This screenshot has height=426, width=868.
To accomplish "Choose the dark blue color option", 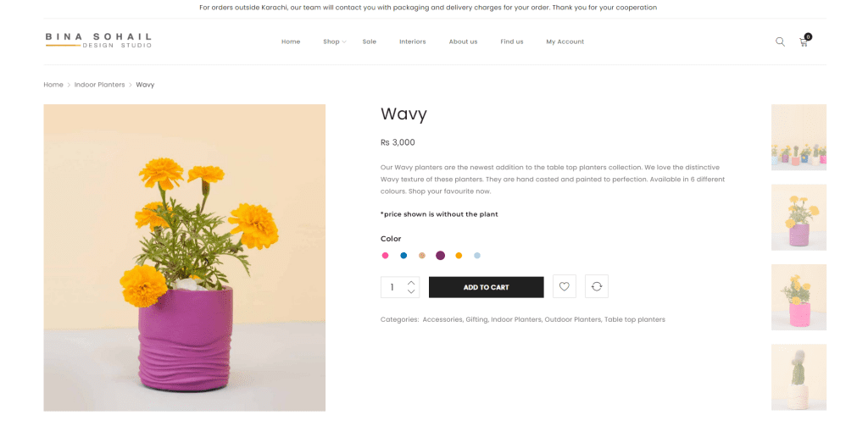I will [403, 256].
